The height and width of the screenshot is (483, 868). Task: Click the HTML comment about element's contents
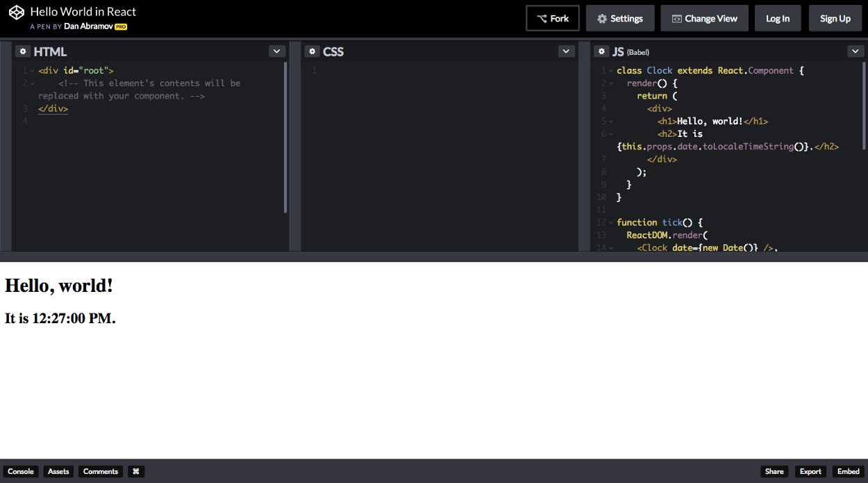pyautogui.click(x=140, y=90)
